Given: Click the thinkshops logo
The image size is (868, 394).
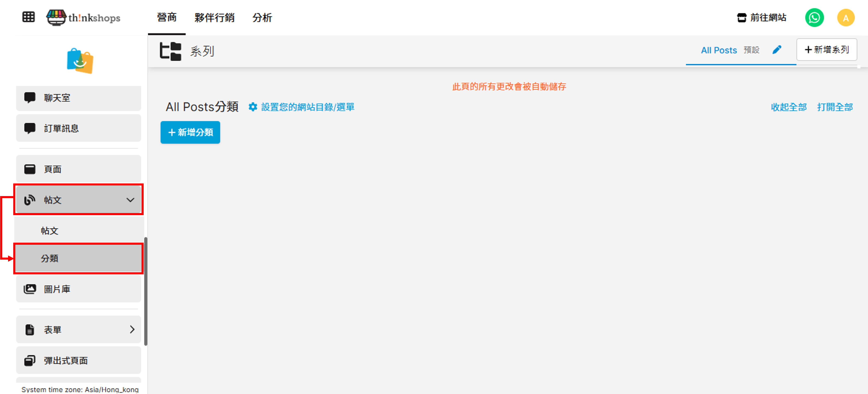Looking at the screenshot, I should click(84, 18).
